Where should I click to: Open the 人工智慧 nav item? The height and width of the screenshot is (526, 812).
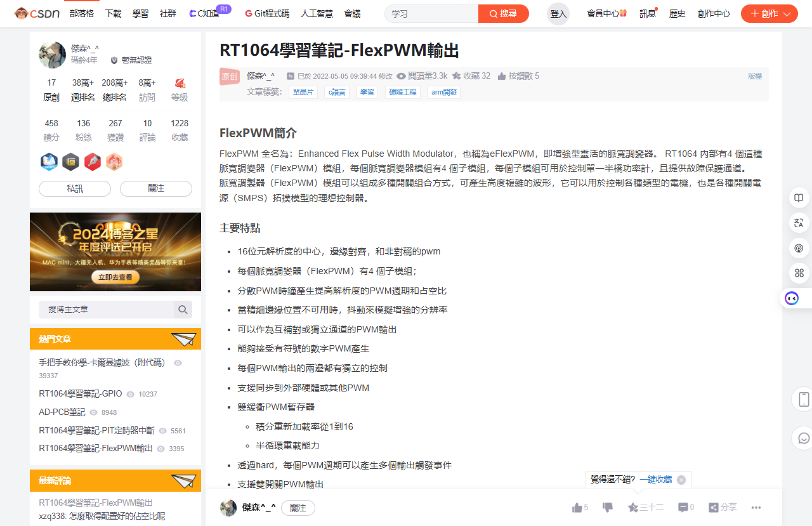[x=317, y=13]
